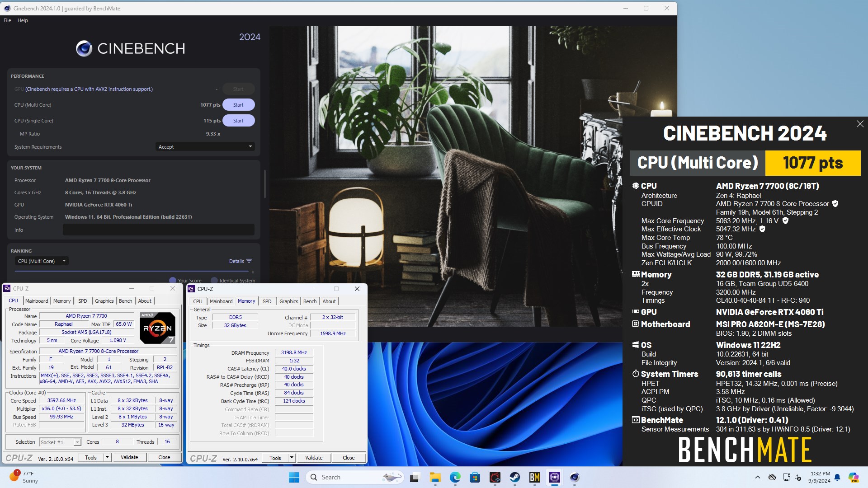Click the Details link in Ranking
The image size is (868, 488).
click(236, 261)
